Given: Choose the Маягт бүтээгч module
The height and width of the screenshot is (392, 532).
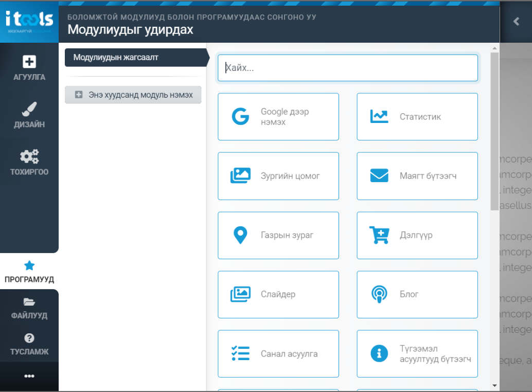Looking at the screenshot, I should [x=417, y=176].
